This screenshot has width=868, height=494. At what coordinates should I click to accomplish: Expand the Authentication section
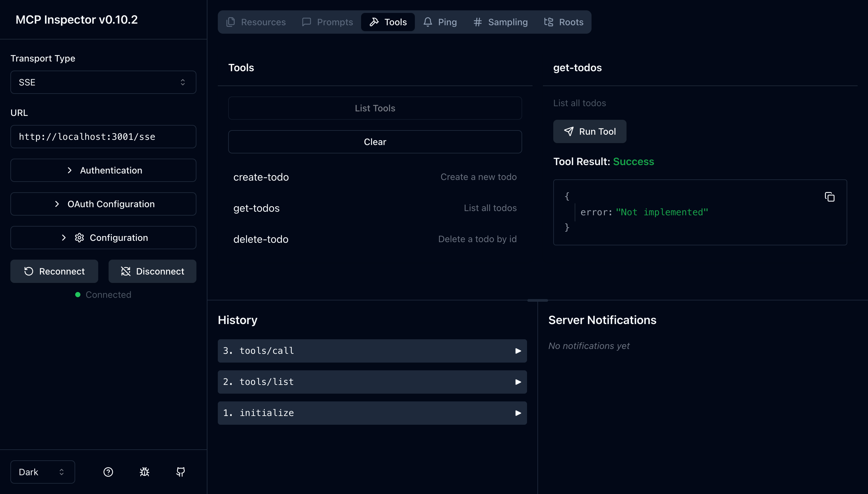[x=103, y=170]
